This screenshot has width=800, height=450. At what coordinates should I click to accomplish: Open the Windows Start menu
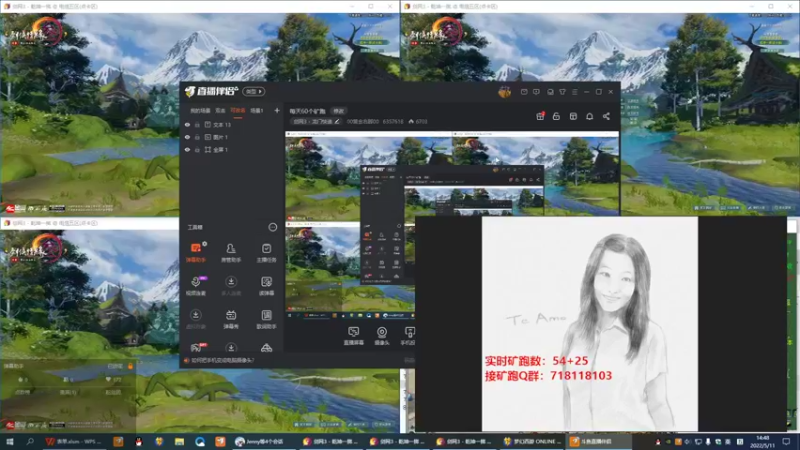10,441
